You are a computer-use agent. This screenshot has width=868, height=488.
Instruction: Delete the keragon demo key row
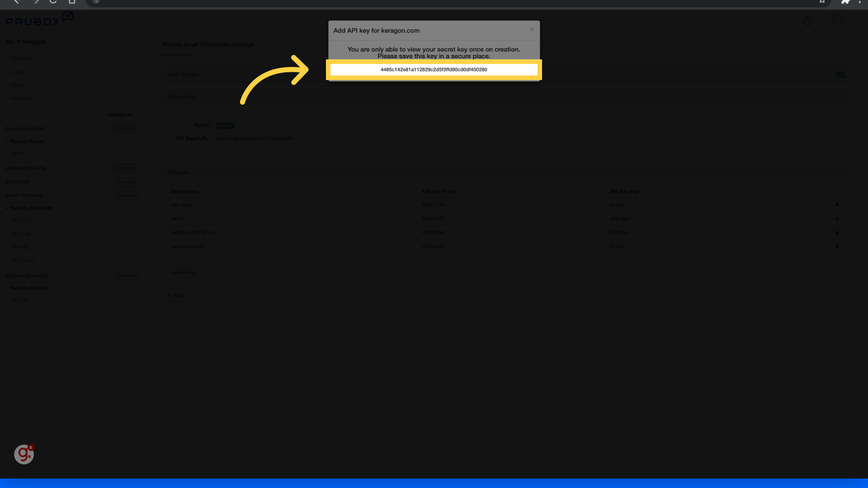pyautogui.click(x=837, y=247)
